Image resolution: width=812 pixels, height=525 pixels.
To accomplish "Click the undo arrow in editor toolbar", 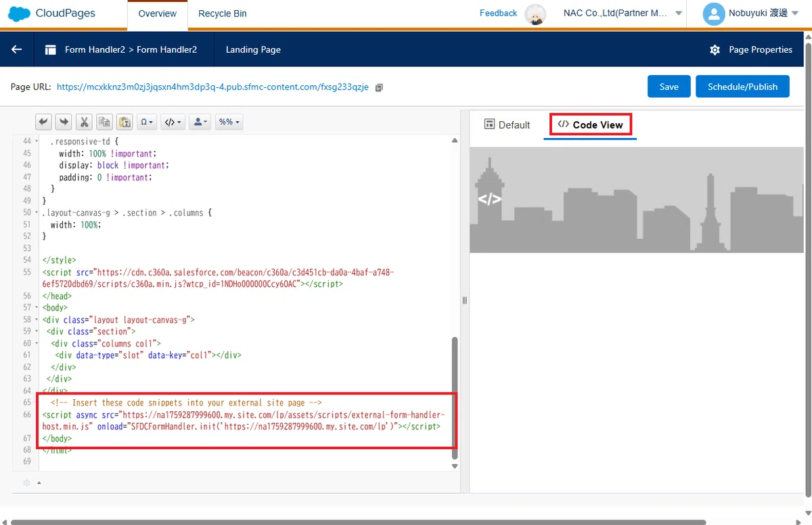I will tap(43, 122).
